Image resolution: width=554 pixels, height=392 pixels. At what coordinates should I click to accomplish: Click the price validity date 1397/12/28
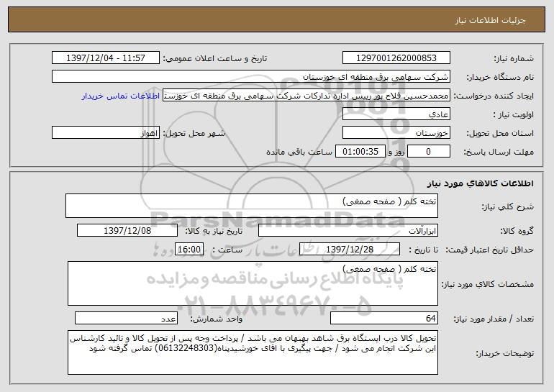(350, 250)
